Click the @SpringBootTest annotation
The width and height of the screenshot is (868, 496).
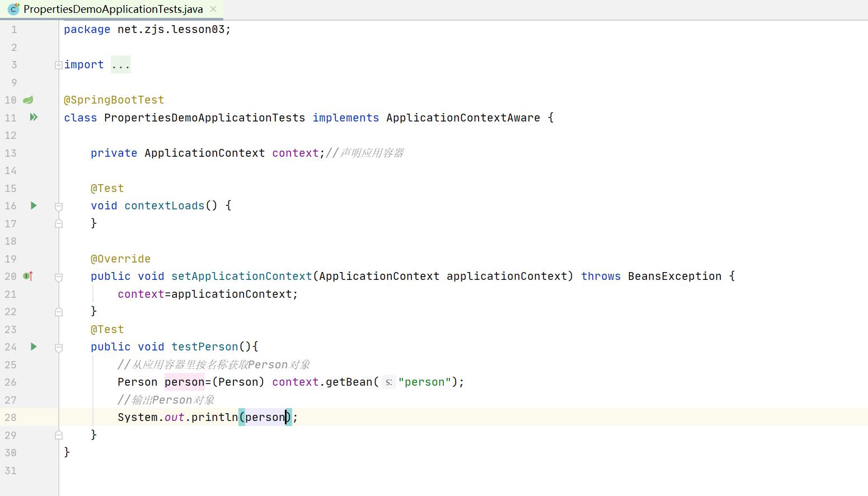coord(114,100)
